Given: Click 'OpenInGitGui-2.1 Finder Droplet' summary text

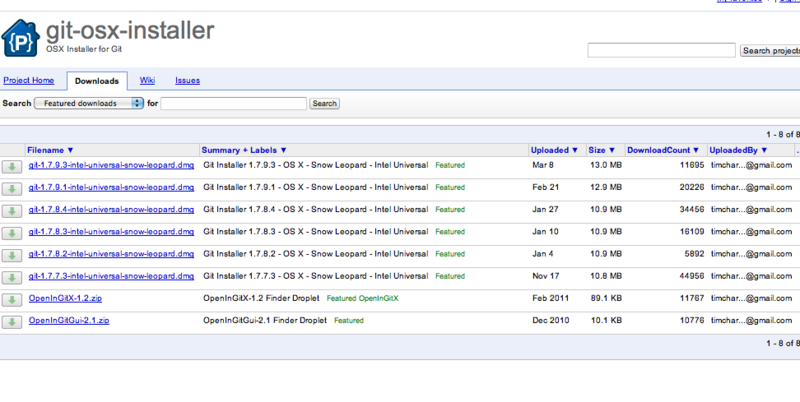Looking at the screenshot, I should click(x=265, y=320).
